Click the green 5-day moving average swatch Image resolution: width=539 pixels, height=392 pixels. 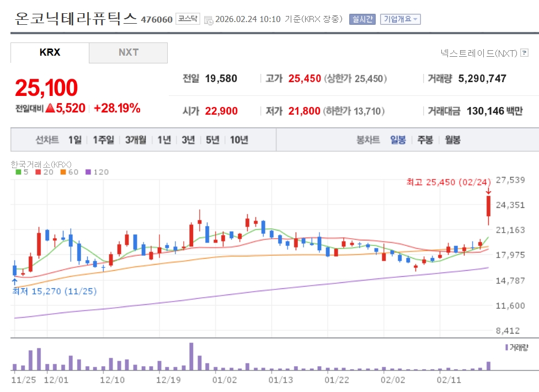click(18, 172)
